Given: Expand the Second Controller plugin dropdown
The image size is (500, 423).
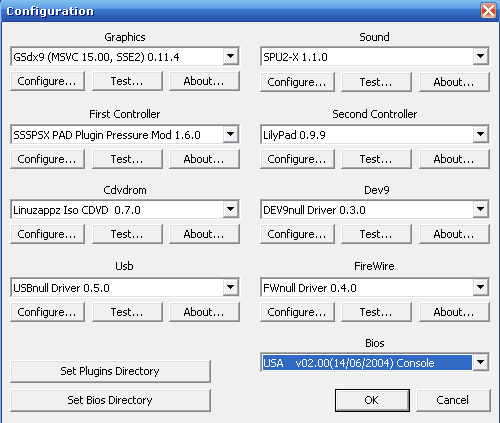Looking at the screenshot, I should (x=480, y=134).
